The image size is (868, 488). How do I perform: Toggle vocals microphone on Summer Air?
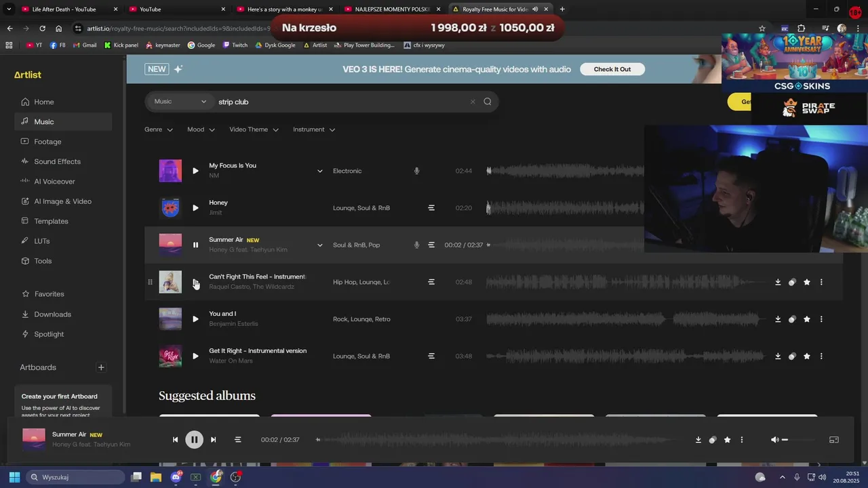[416, 245]
